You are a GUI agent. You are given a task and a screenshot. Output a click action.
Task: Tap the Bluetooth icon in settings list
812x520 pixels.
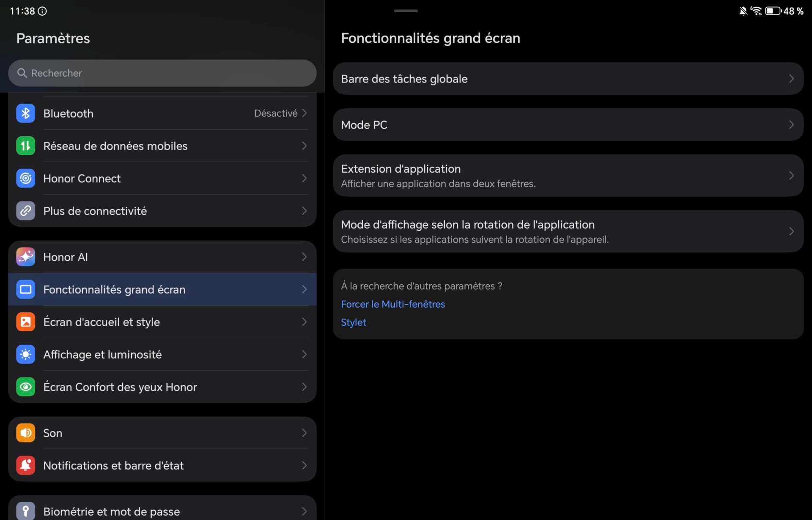[x=25, y=113]
